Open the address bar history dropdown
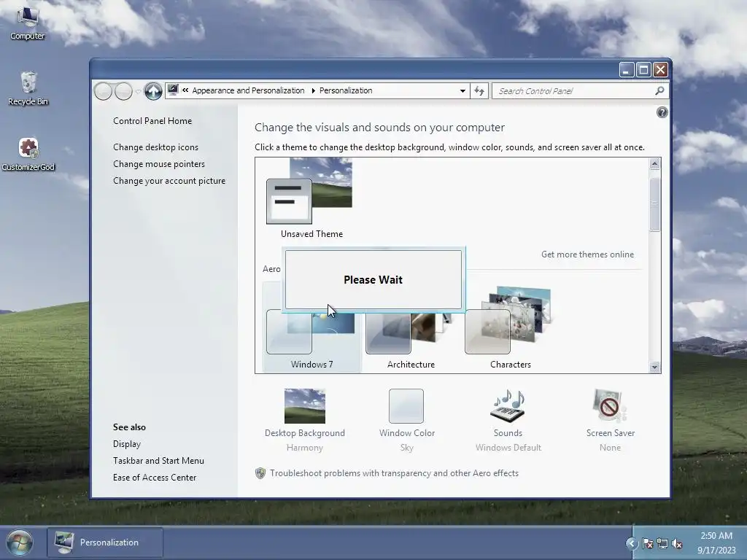747x560 pixels. pos(462,91)
